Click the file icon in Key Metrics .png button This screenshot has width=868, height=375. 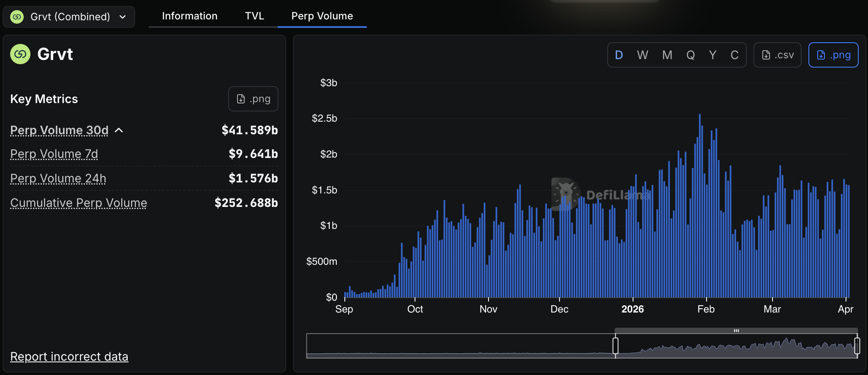(241, 99)
